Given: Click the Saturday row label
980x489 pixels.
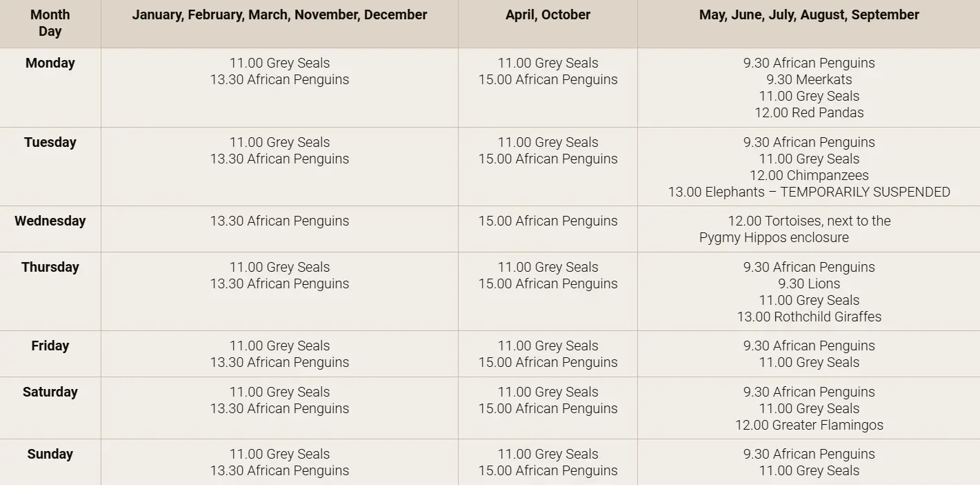Looking at the screenshot, I should [50, 392].
